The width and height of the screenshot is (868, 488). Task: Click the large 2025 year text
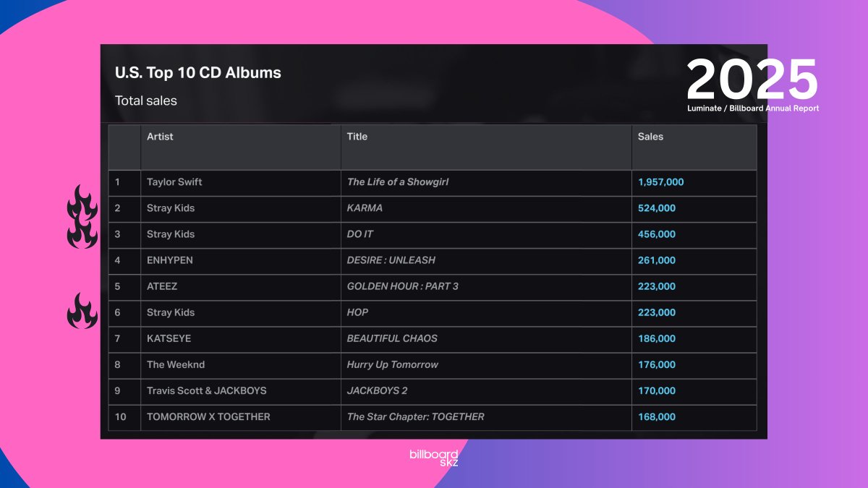click(x=752, y=80)
